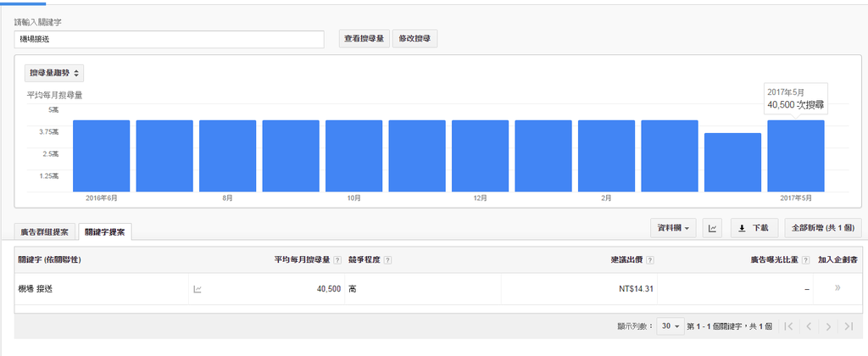The height and width of the screenshot is (356, 868).
Task: Switch to the 關鍵字提案 tab
Action: pos(104,232)
